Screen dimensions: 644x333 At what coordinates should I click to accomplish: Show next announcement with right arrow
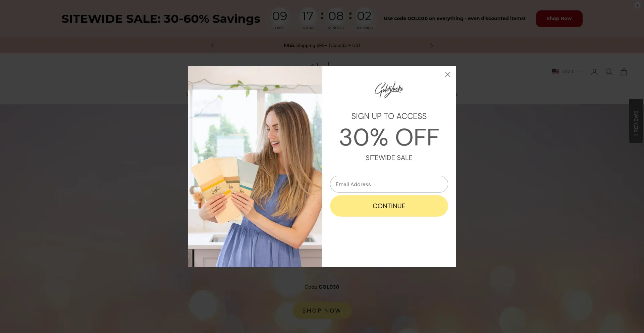pyautogui.click(x=431, y=45)
